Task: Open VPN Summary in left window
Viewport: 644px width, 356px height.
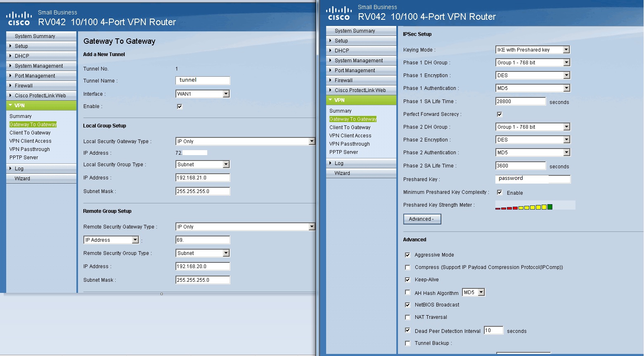Action: tap(21, 116)
